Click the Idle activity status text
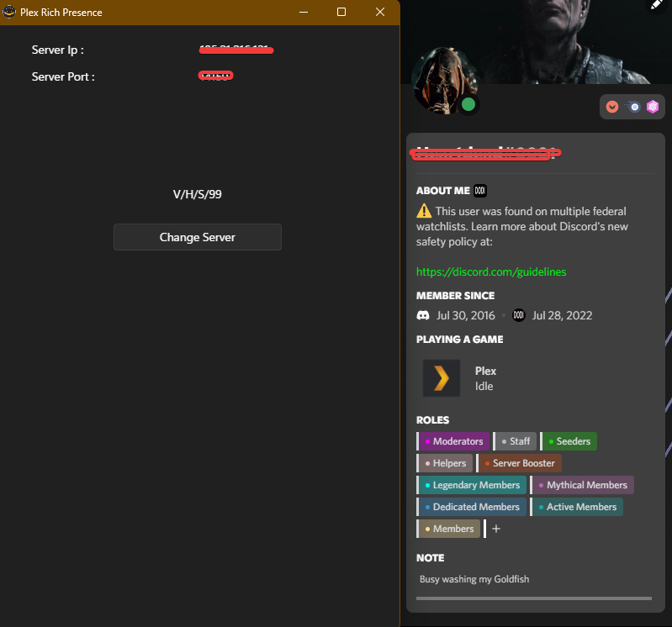672x627 pixels. pyautogui.click(x=484, y=387)
